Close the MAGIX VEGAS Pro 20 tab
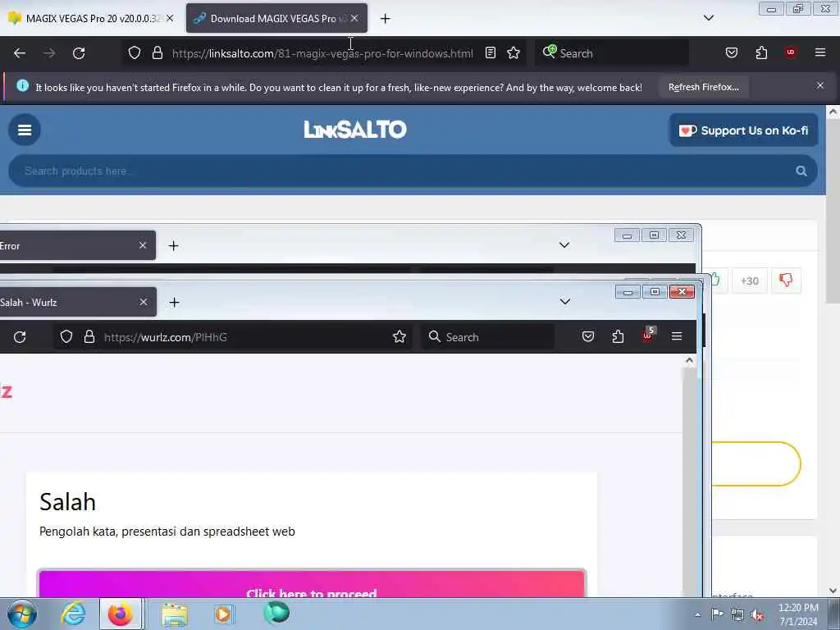 [x=170, y=18]
